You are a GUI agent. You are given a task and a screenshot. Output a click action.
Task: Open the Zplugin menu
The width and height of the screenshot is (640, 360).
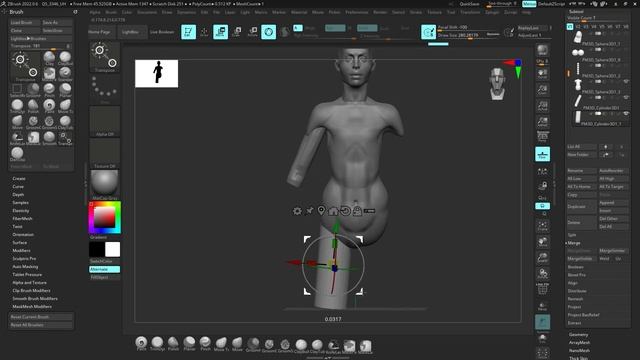[x=492, y=12]
